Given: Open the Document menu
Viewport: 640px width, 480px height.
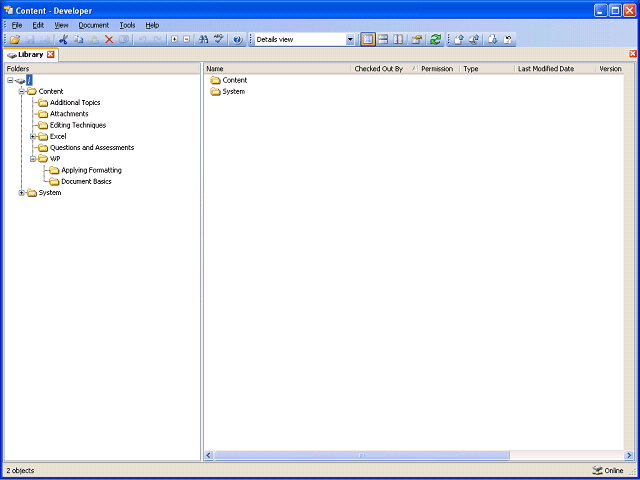Looking at the screenshot, I should tap(94, 25).
